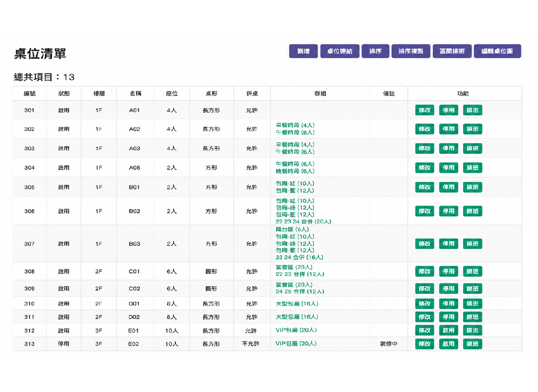Image resolution: width=538 pixels, height=392 pixels.
Task: Click 修改 for table A05
Action: (x=425, y=168)
